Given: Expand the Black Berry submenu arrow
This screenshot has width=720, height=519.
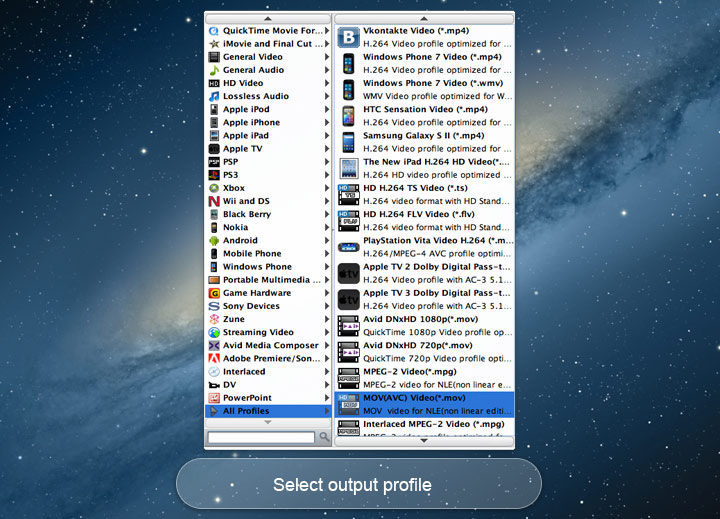Looking at the screenshot, I should coord(326,214).
